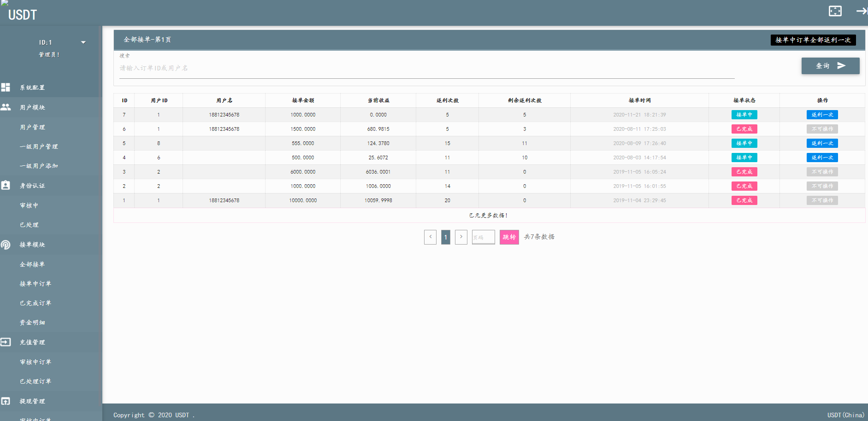868x421 pixels.
Task: Click the 充值管理 deposit icon
Action: pos(6,342)
